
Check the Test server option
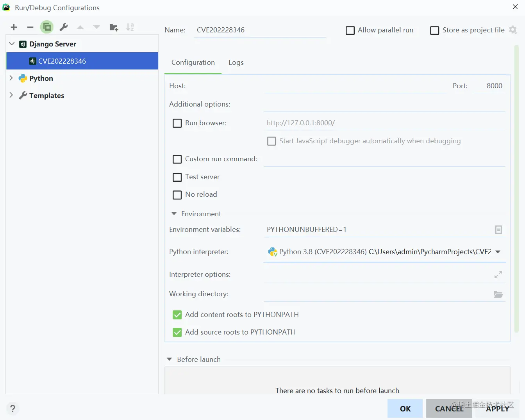pyautogui.click(x=177, y=177)
